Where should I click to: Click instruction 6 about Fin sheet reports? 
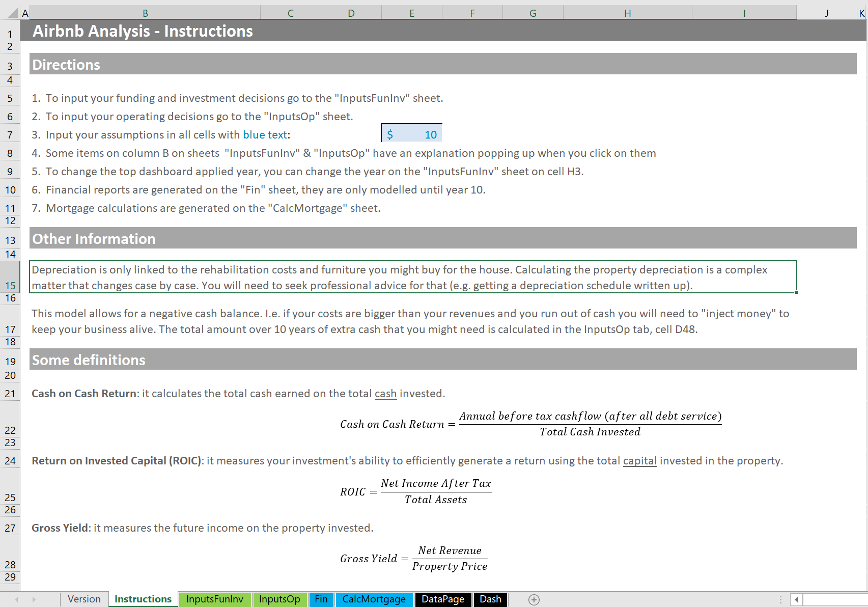tap(259, 189)
